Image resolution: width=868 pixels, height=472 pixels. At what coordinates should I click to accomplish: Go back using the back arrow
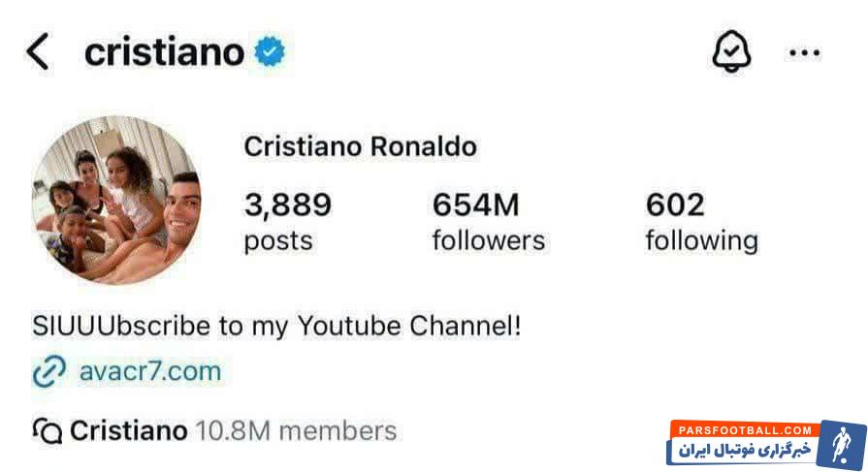click(x=37, y=51)
